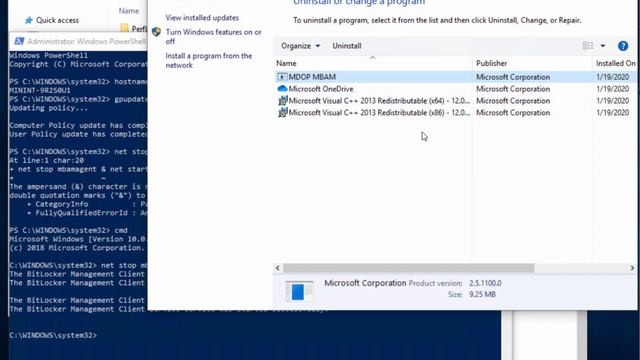Image resolution: width=640 pixels, height=360 pixels.
Task: Open the Organize dropdown menu
Action: 300,46
